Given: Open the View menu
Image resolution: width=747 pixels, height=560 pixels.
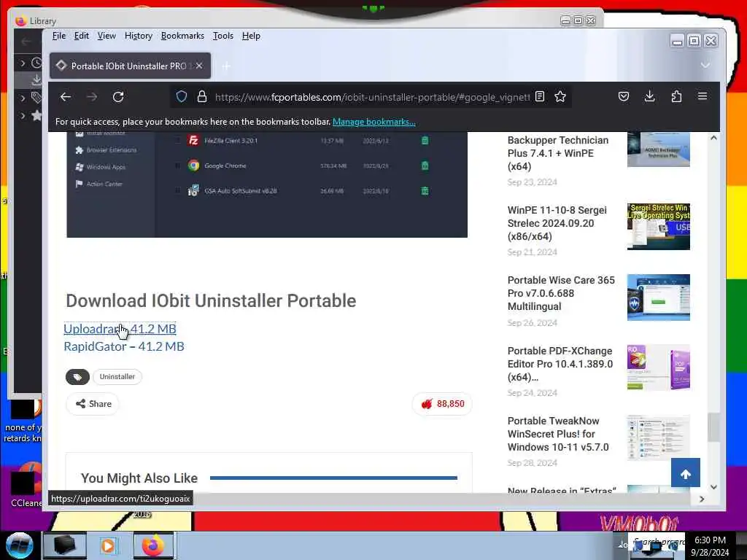Looking at the screenshot, I should click(x=107, y=36).
